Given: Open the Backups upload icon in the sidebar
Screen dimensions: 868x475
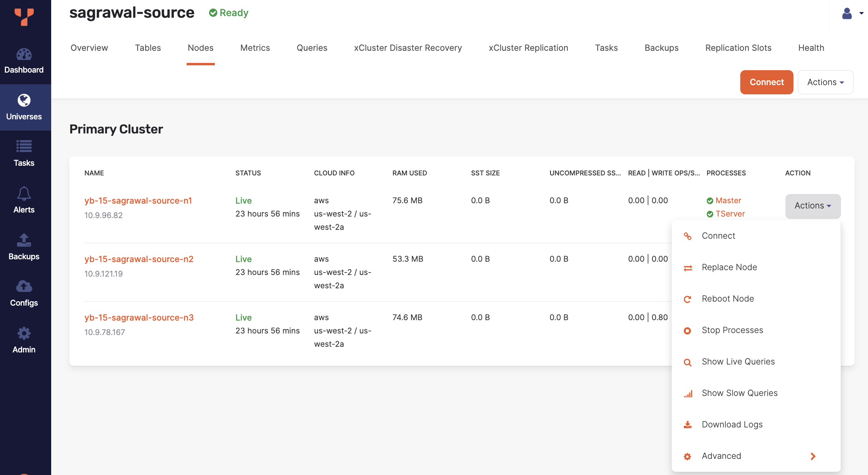Looking at the screenshot, I should [24, 240].
